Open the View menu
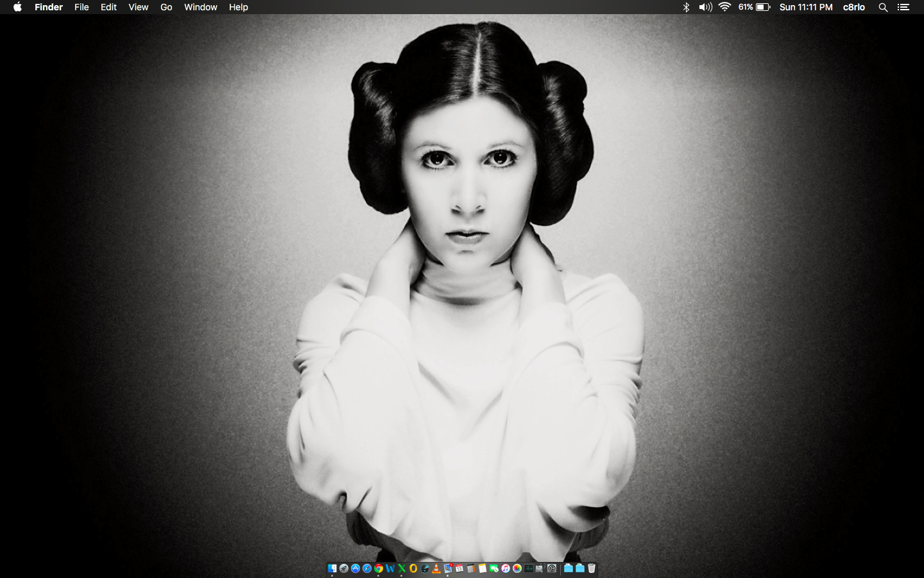 [139, 7]
